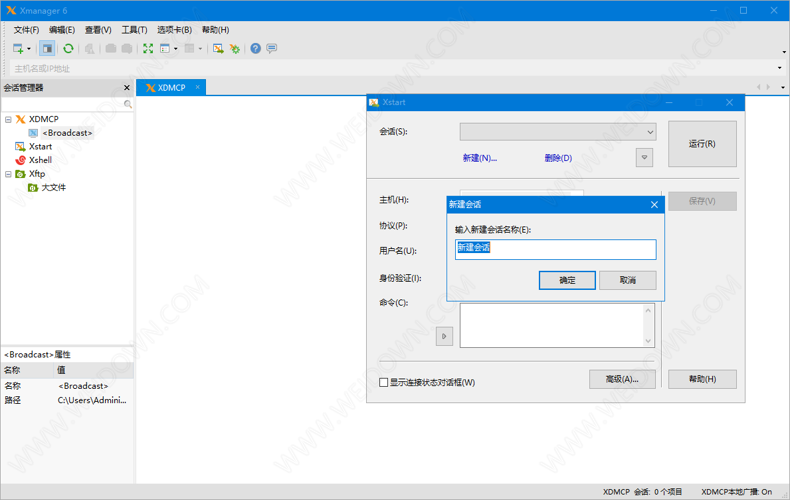This screenshot has width=790, height=500.
Task: Open the tab list dropdown arrow
Action: [x=782, y=88]
